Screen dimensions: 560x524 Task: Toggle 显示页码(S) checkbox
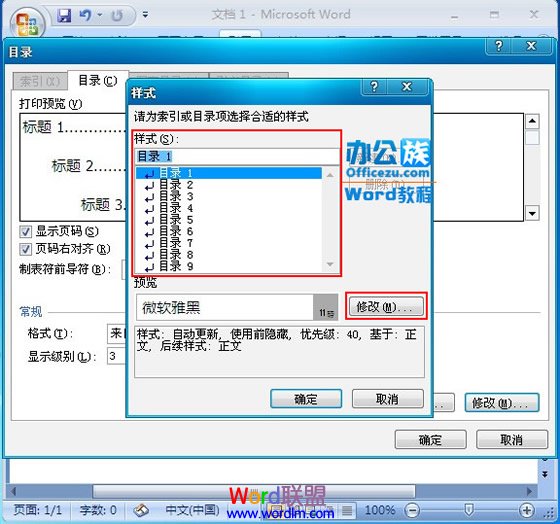[x=25, y=231]
